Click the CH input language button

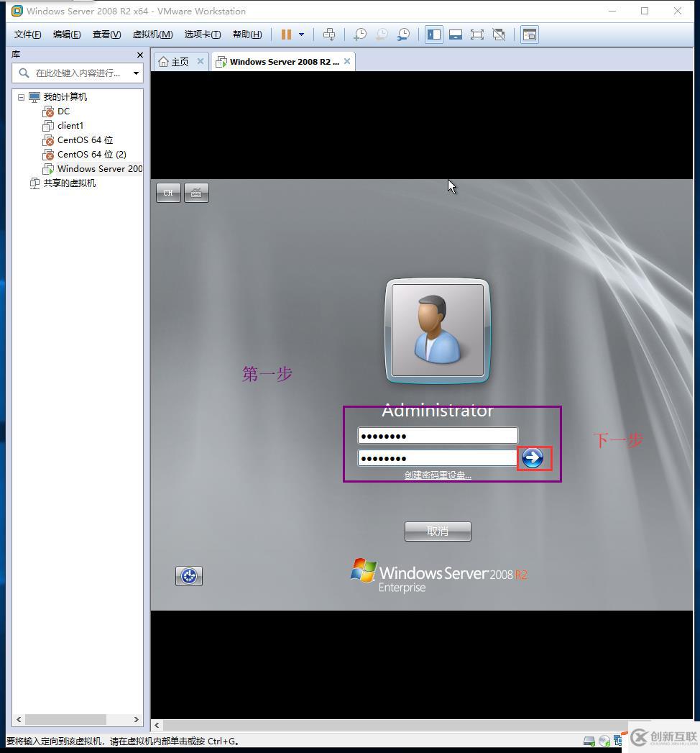coord(168,193)
